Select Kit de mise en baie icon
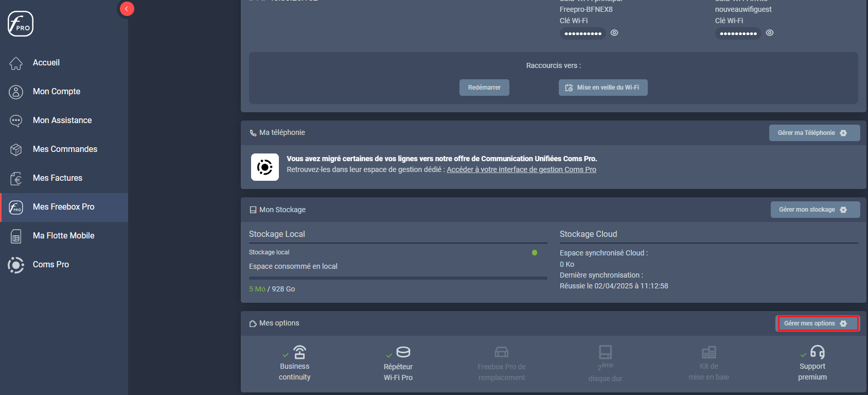868x395 pixels. click(709, 352)
